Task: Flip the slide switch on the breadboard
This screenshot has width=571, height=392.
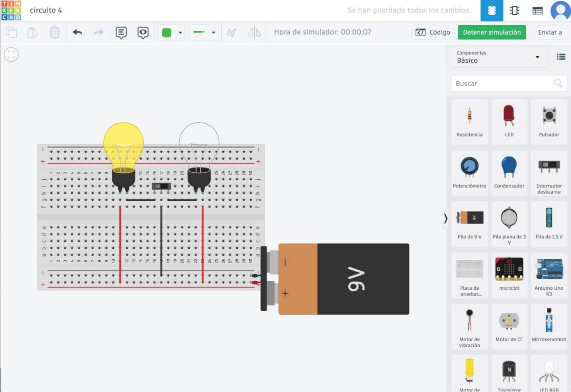Action: 161,186
